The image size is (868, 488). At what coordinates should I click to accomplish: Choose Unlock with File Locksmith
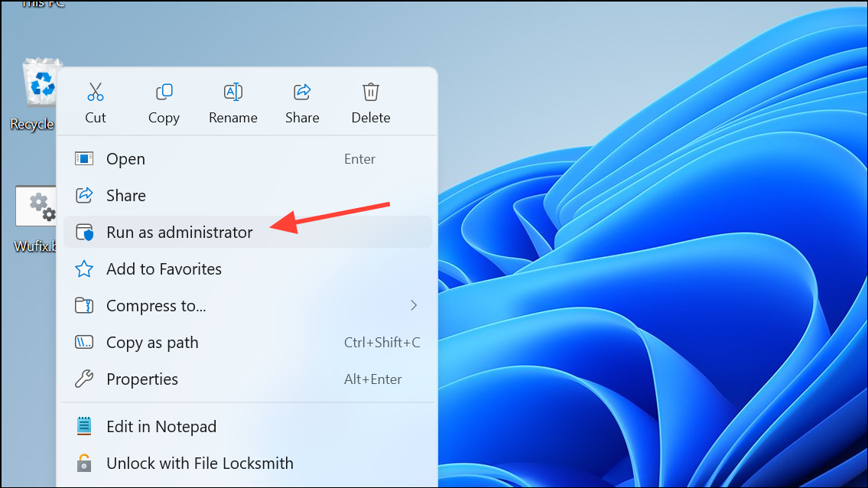pos(248,463)
